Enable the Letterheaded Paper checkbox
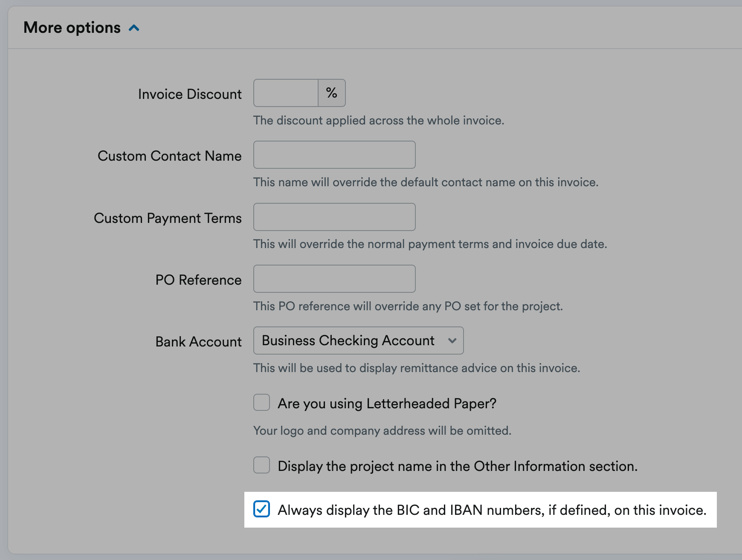 pyautogui.click(x=261, y=402)
